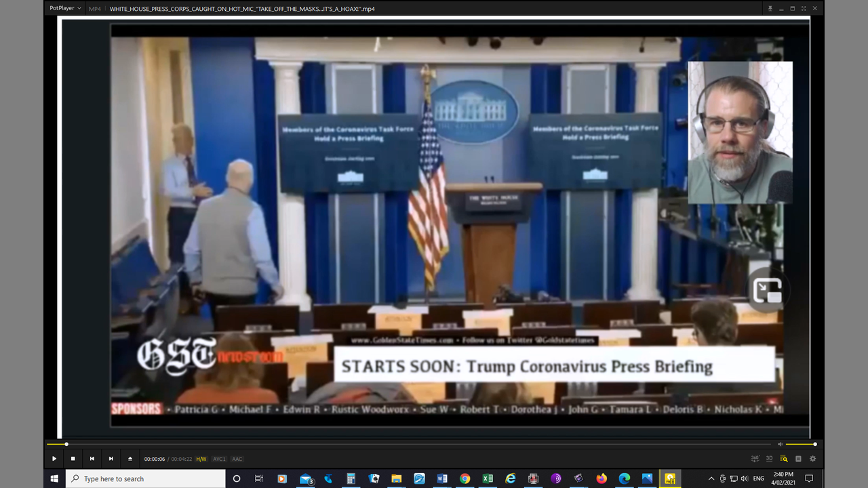Open the PotPlayer main menu dropdown

pyautogui.click(x=65, y=9)
